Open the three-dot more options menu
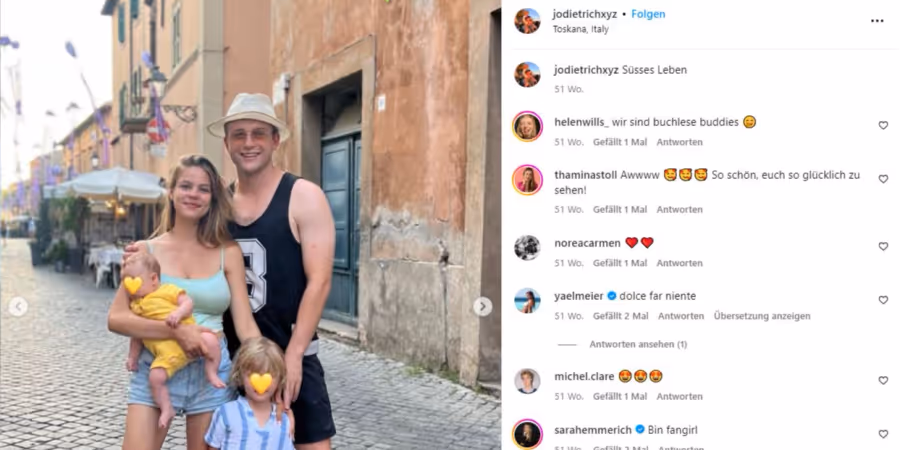The width and height of the screenshot is (900, 450). point(876,21)
